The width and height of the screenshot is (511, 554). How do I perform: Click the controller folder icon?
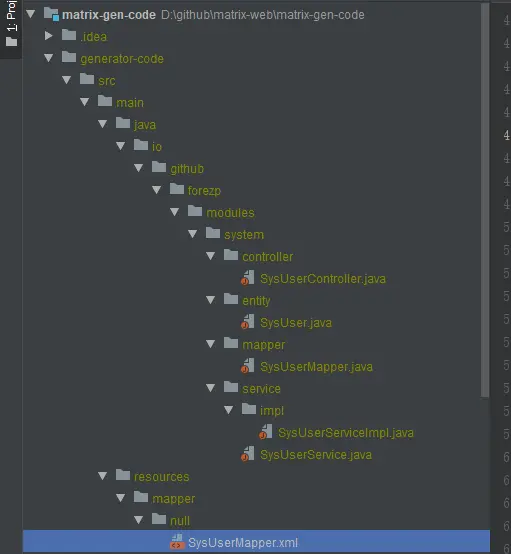tap(231, 255)
